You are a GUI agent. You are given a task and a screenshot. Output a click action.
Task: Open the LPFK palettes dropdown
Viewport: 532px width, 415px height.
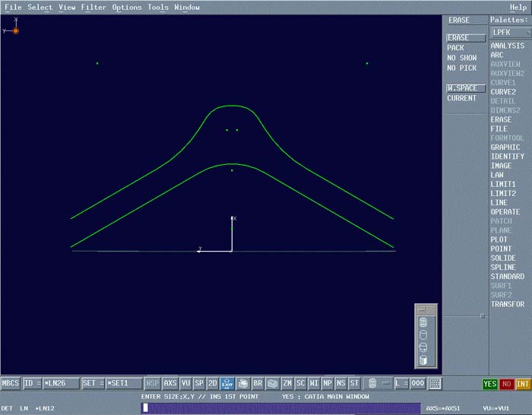pos(508,33)
